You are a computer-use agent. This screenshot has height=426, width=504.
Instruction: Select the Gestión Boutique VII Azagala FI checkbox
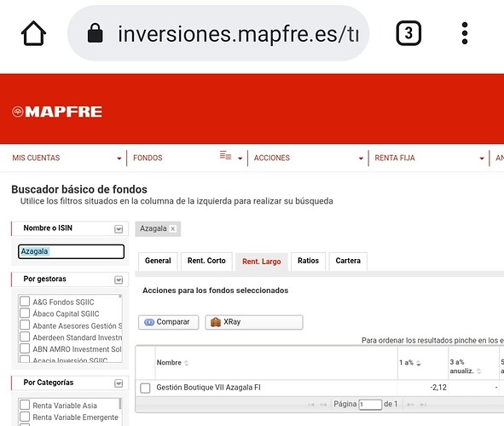145,389
